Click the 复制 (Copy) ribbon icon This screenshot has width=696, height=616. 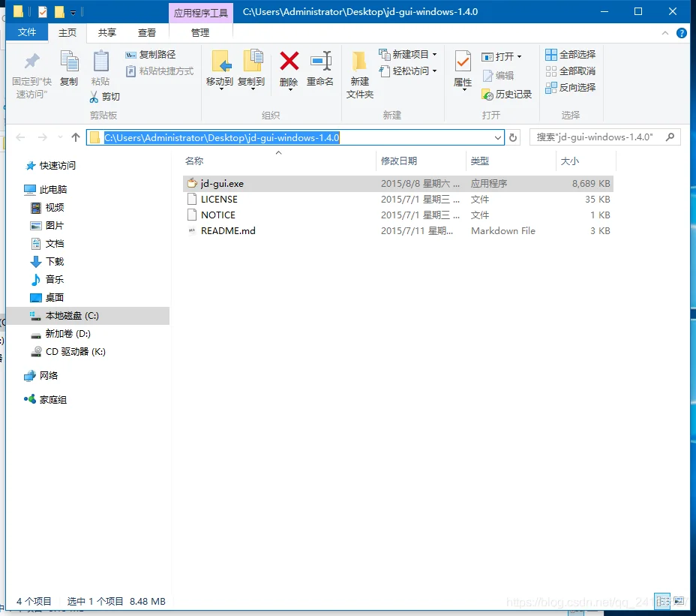tap(69, 61)
